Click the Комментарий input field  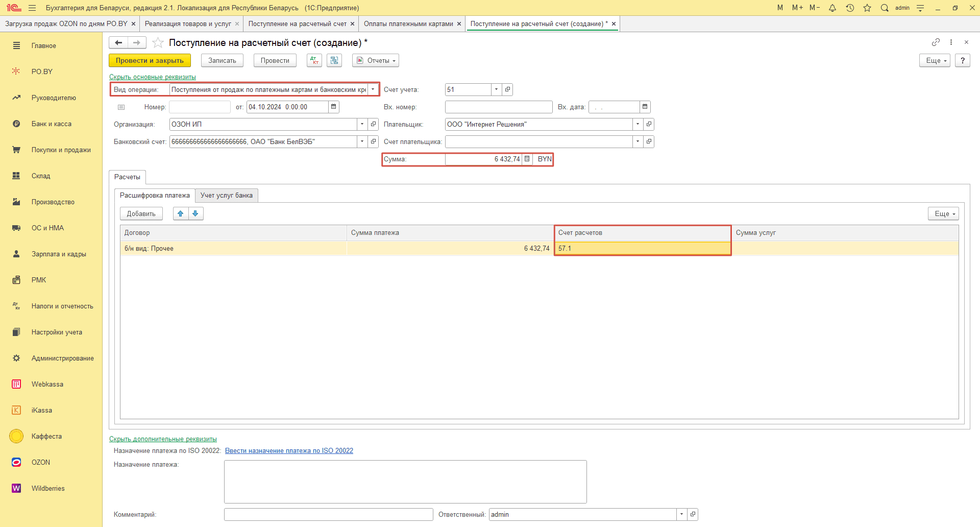pyautogui.click(x=328, y=514)
